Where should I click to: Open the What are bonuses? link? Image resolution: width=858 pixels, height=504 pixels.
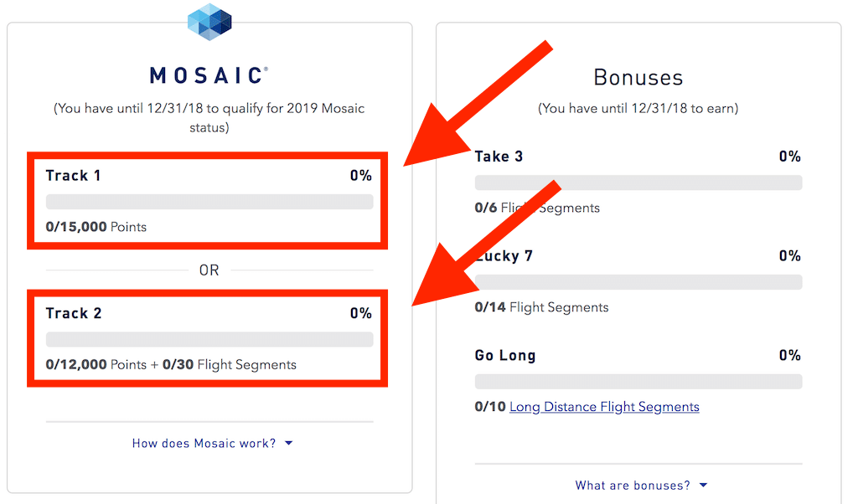tap(633, 486)
